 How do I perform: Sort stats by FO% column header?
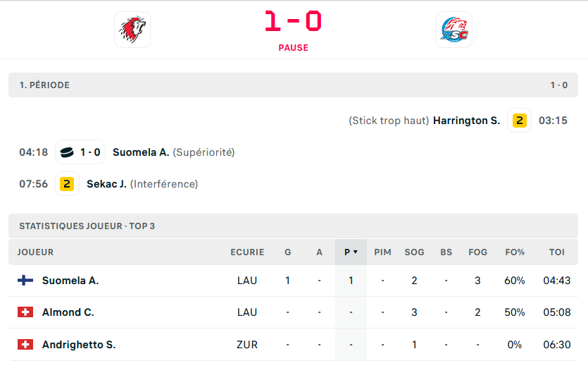coord(515,252)
